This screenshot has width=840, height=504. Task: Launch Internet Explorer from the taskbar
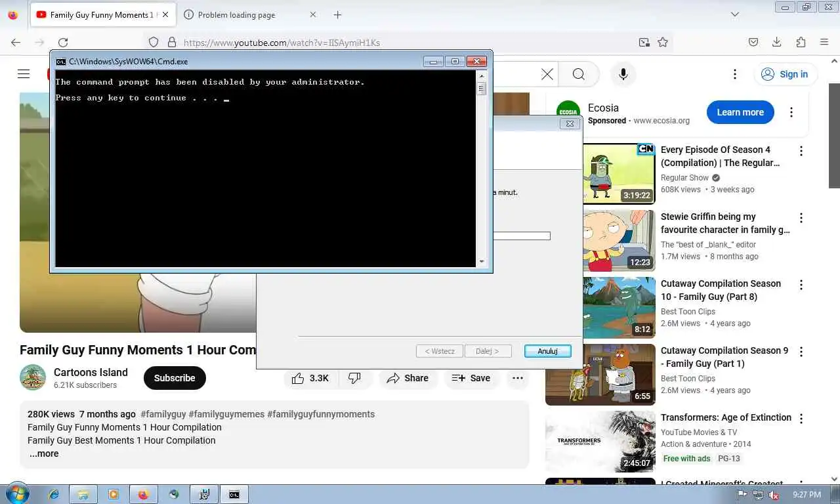54,494
